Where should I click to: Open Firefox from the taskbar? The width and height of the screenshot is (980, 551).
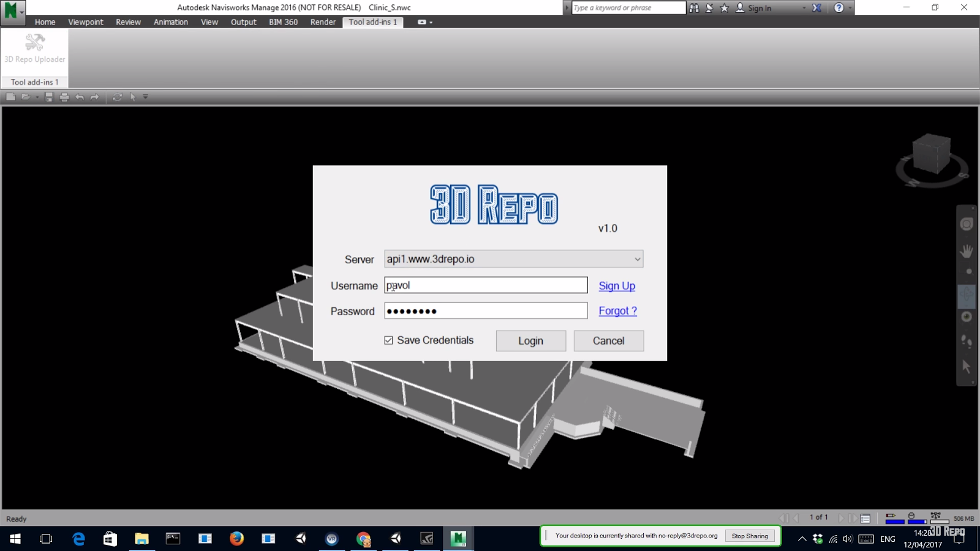[236, 539]
